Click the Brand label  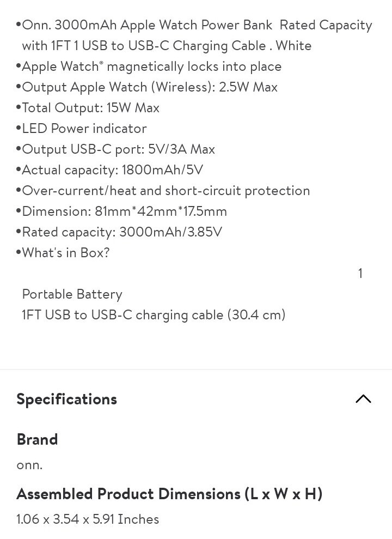37,439
